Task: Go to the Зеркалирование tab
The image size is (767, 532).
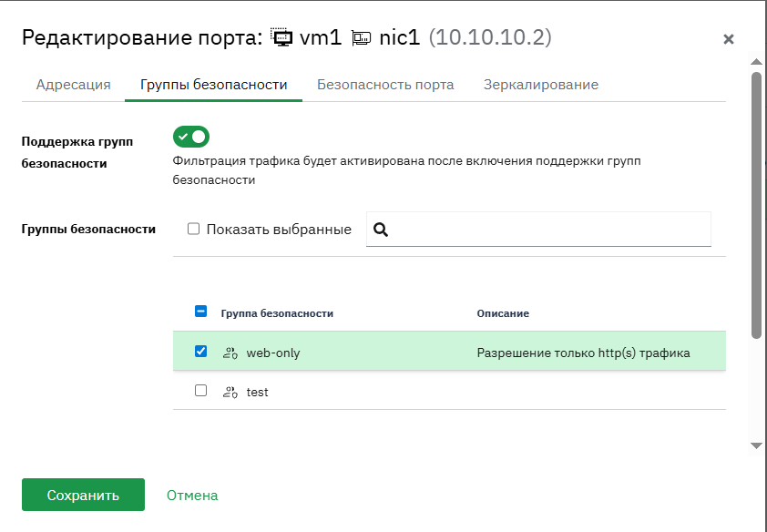Action: click(541, 85)
